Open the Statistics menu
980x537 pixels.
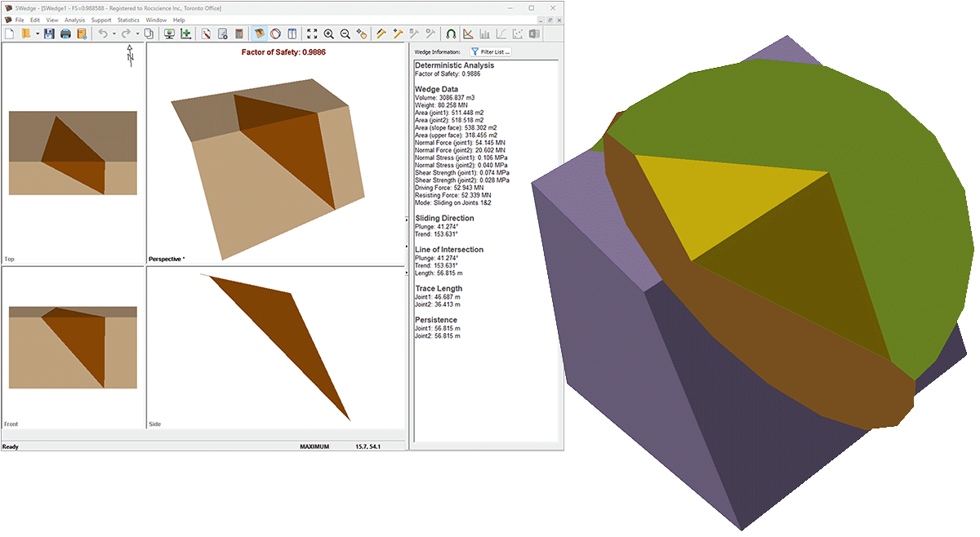[128, 20]
